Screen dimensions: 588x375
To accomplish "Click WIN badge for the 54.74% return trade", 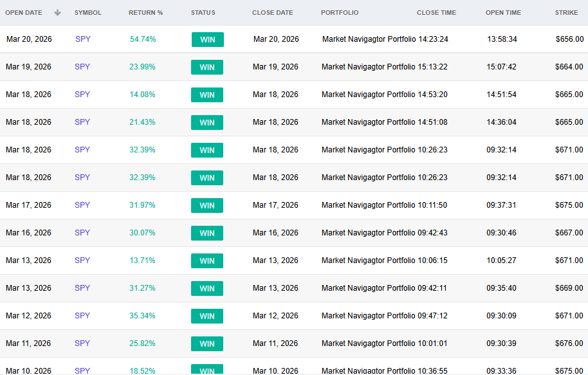I will click(207, 40).
